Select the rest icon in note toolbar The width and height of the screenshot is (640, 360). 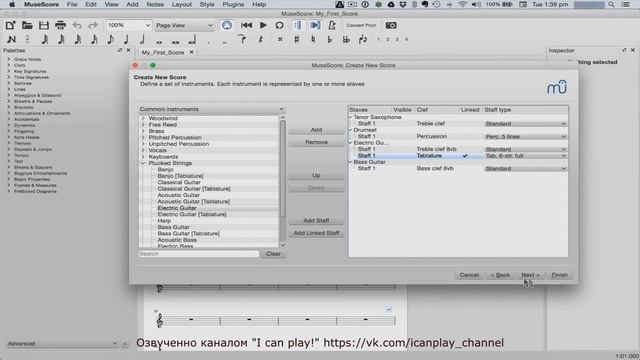pos(260,40)
